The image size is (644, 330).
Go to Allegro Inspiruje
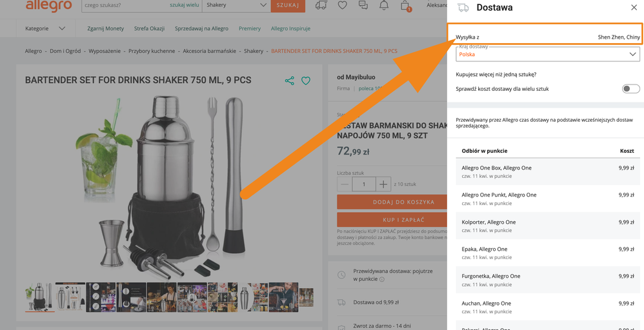point(290,28)
